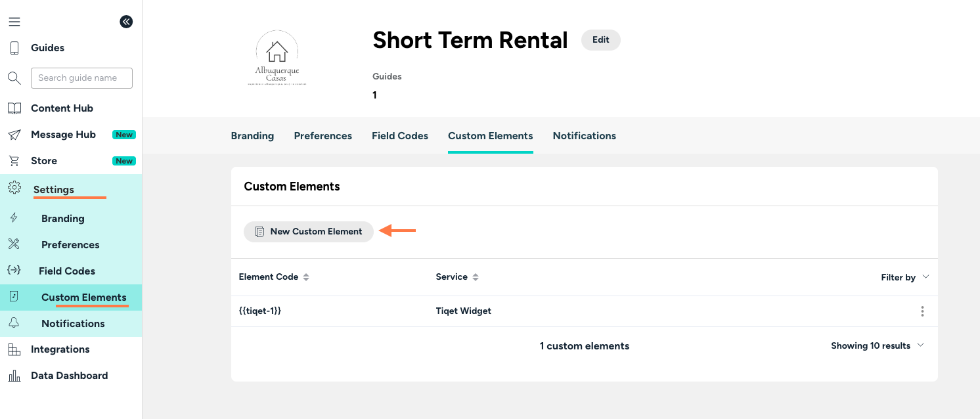Click the New Custom Element button
This screenshot has height=419, width=980.
(309, 232)
